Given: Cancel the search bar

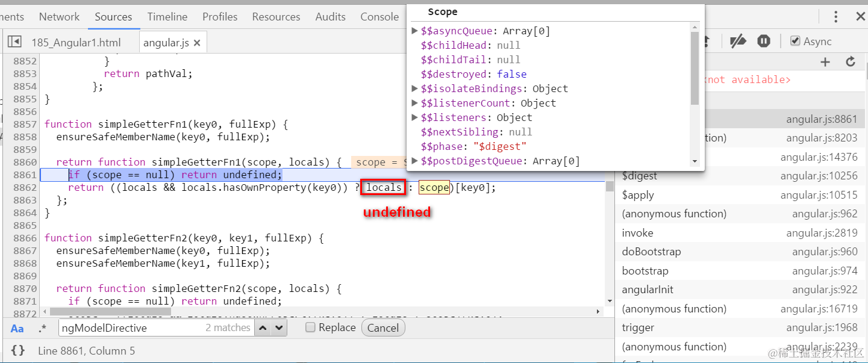Looking at the screenshot, I should pyautogui.click(x=383, y=328).
